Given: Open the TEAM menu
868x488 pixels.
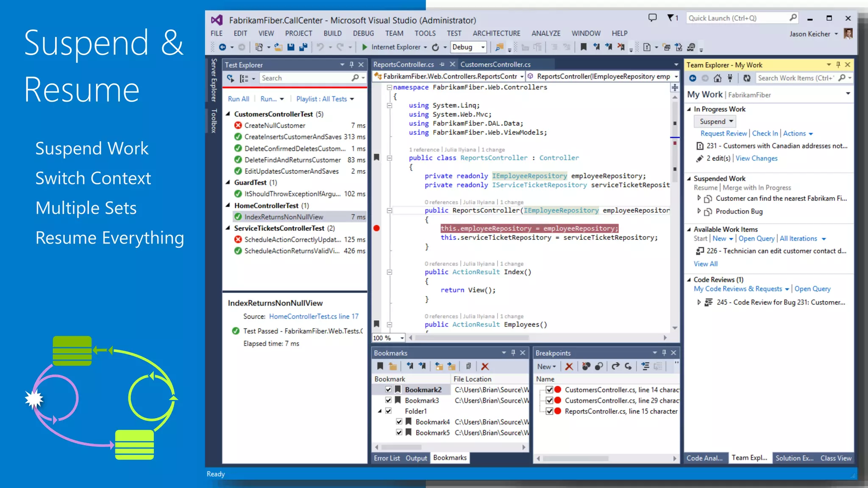Looking at the screenshot, I should (x=394, y=33).
